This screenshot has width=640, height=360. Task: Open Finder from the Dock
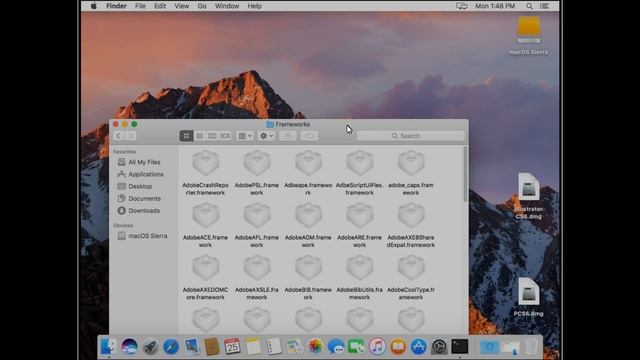point(109,347)
